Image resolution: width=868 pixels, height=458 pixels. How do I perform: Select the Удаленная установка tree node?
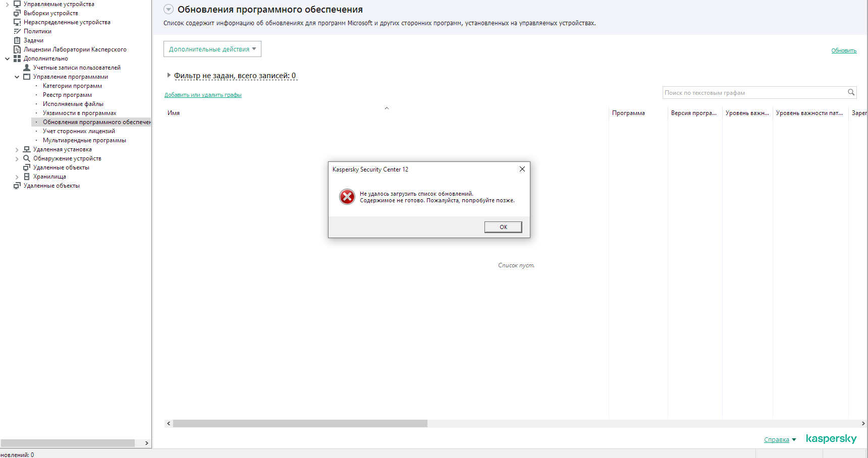(x=62, y=149)
